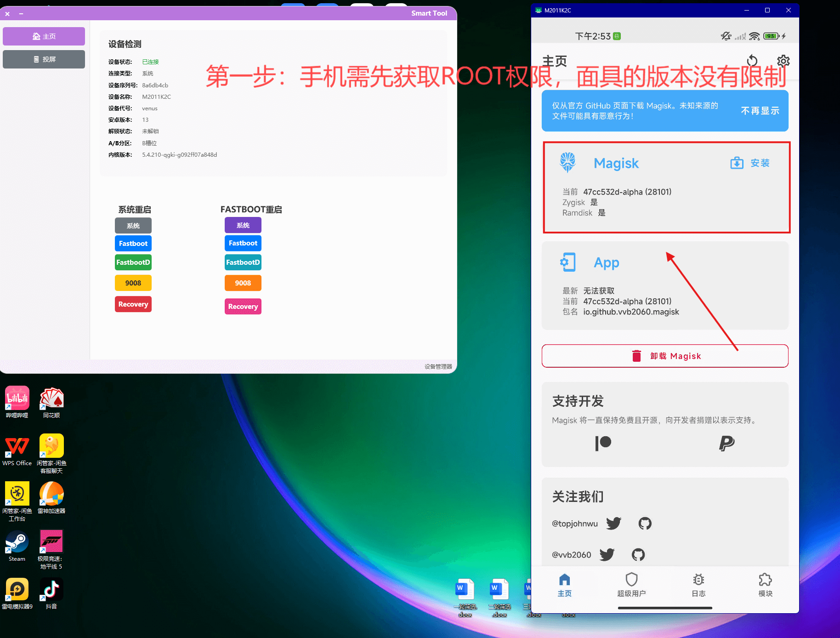Minimize the M2011K2C mirror window
This screenshot has width=840, height=638.
click(x=747, y=10)
